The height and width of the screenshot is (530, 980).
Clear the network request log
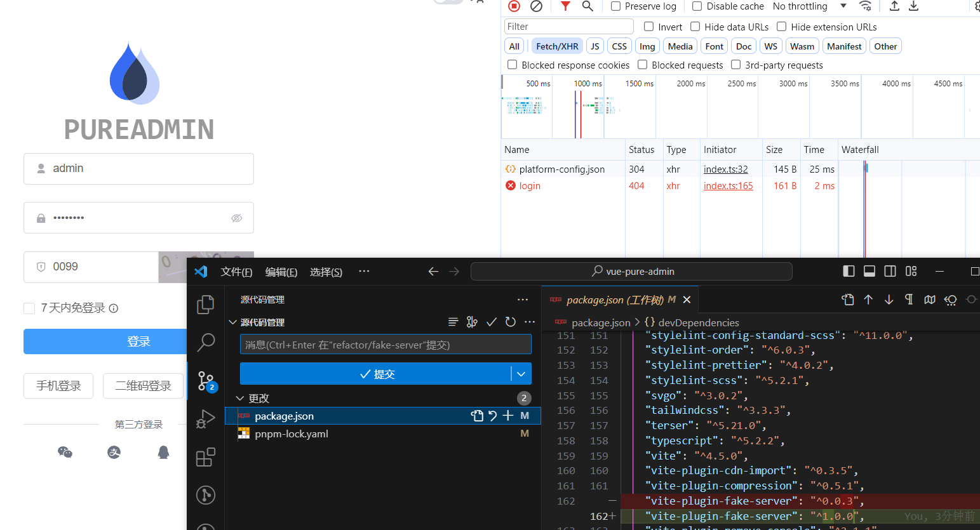pyautogui.click(x=536, y=6)
